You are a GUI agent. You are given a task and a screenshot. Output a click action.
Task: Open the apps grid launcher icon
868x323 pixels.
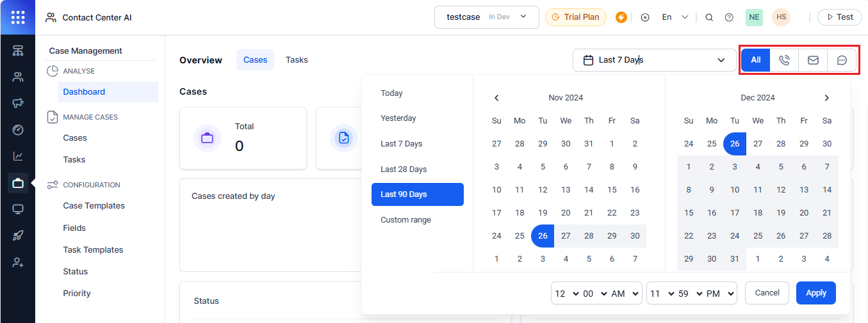[x=18, y=17]
